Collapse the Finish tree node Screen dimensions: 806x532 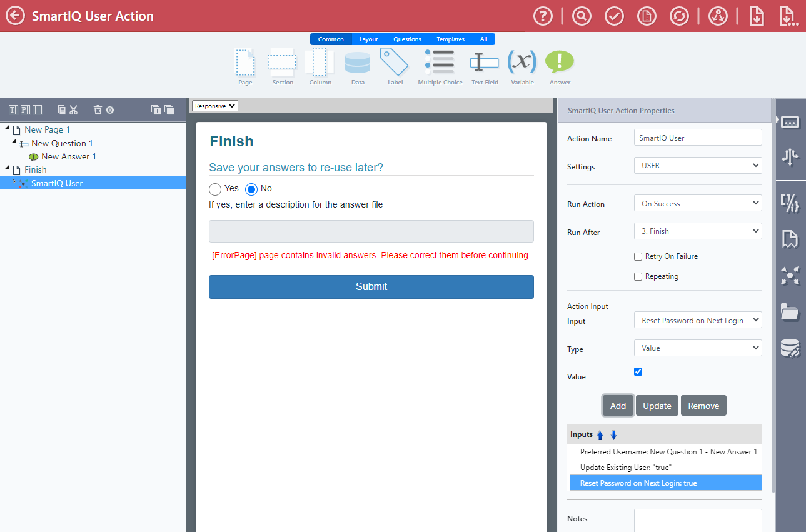pyautogui.click(x=7, y=168)
